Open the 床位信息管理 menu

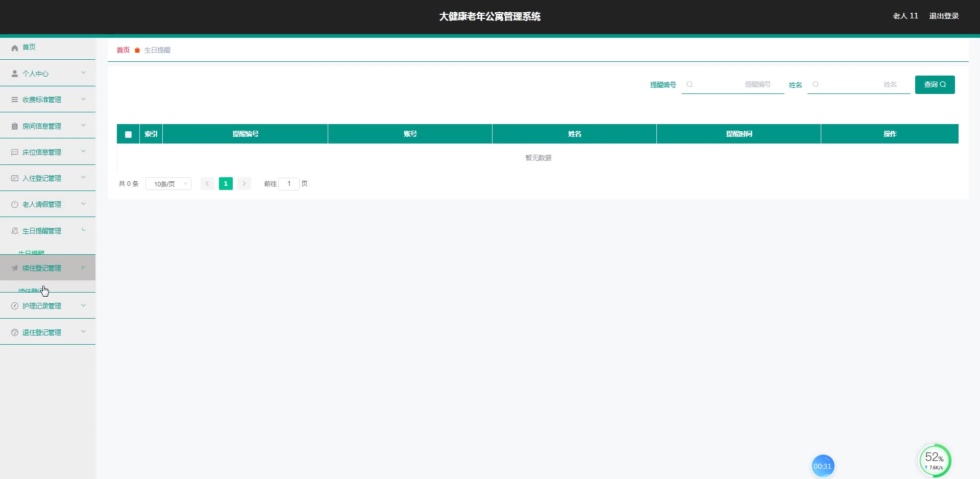coord(47,152)
